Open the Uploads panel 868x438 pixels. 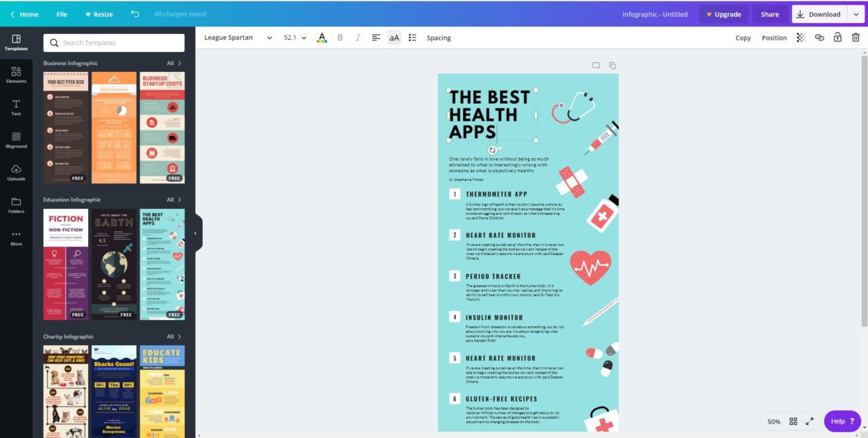pos(16,173)
